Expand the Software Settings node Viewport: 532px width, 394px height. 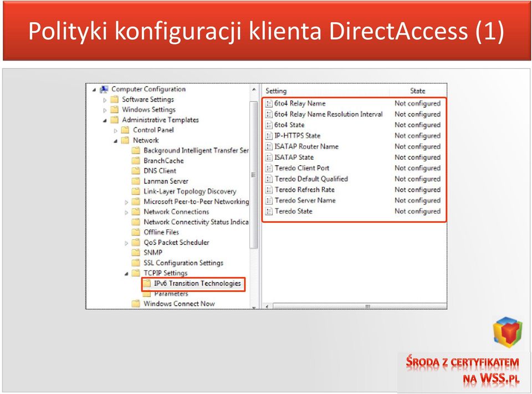click(x=105, y=100)
